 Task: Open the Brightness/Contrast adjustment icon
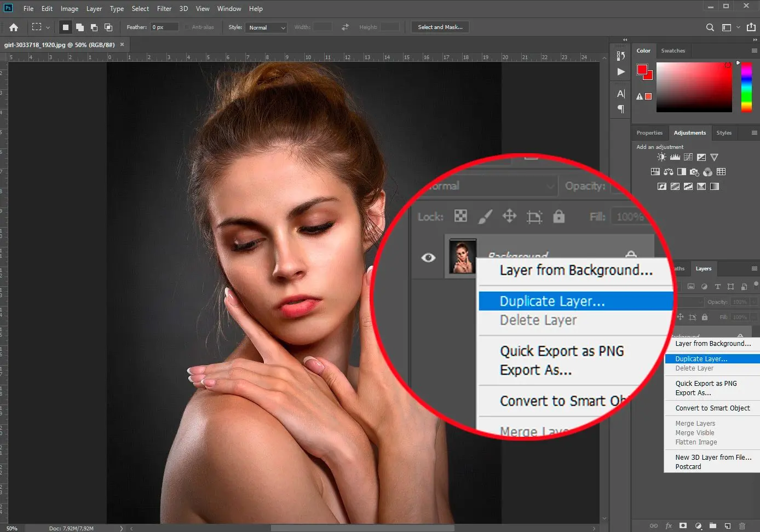click(x=661, y=157)
